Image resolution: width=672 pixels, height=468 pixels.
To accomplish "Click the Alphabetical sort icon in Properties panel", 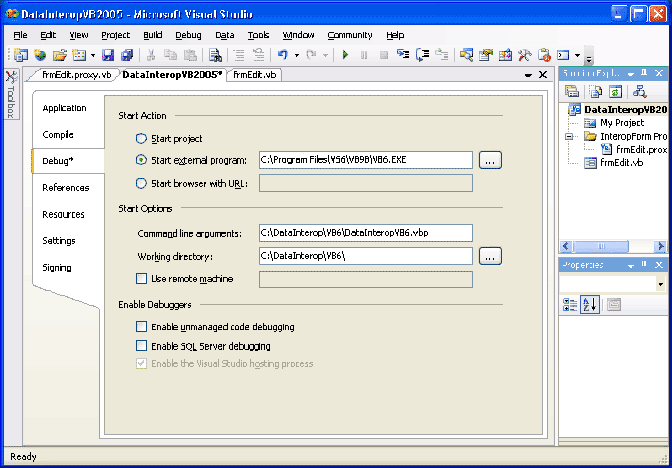I will coord(590,305).
